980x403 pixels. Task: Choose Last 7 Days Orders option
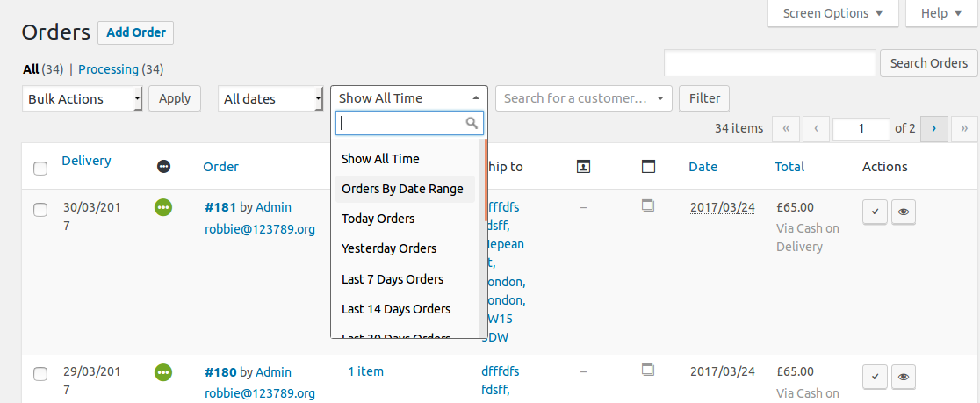pyautogui.click(x=393, y=279)
